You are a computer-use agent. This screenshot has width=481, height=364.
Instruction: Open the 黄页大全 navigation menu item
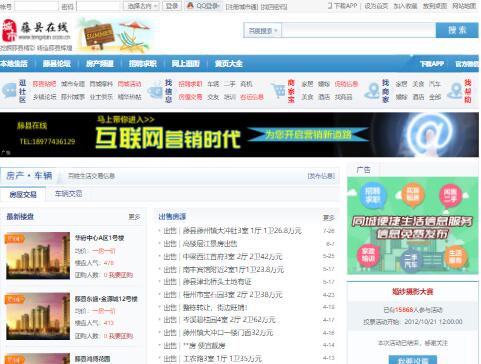[229, 64]
